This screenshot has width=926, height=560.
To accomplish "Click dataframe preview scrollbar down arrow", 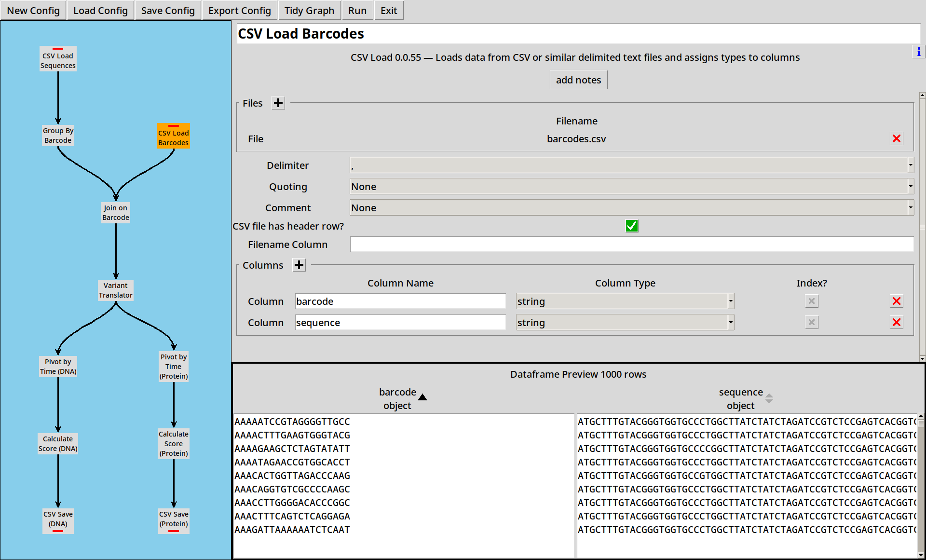I will [x=921, y=555].
